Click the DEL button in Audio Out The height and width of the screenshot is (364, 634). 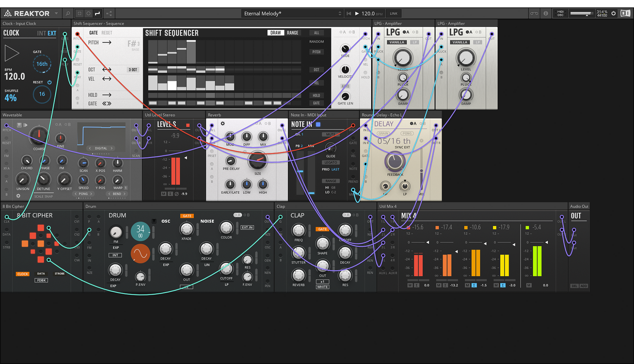(x=574, y=286)
